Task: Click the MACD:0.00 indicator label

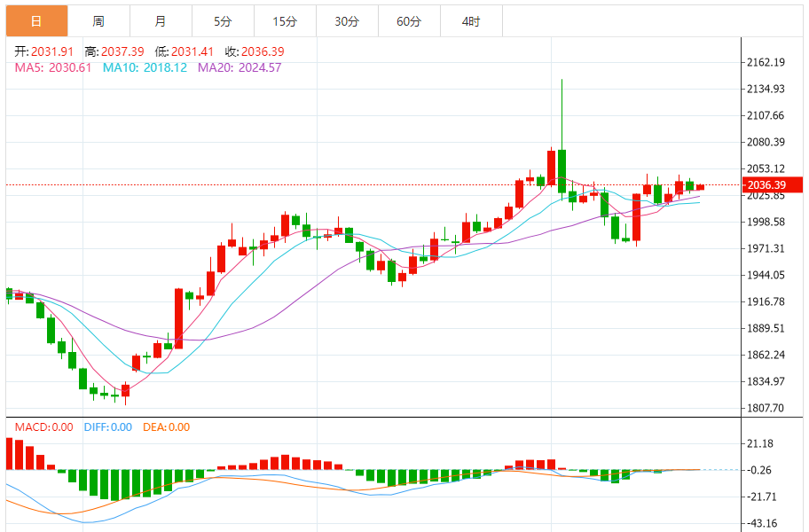Action: [x=43, y=427]
